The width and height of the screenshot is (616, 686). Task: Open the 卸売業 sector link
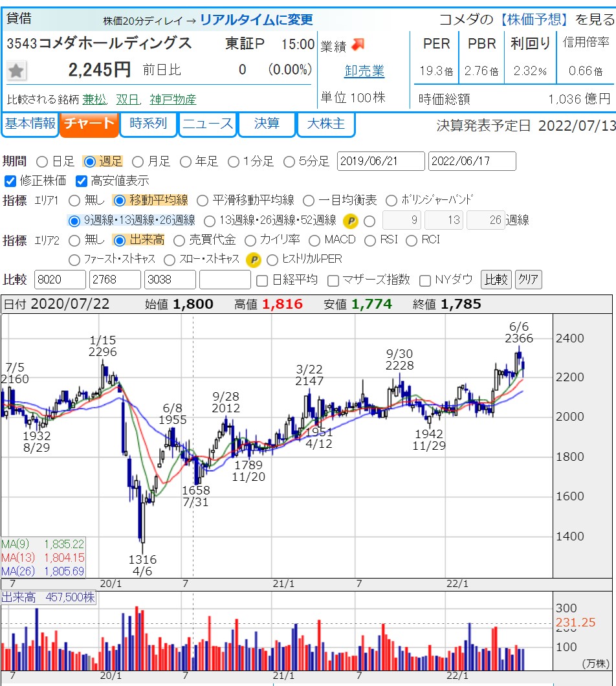[x=364, y=71]
